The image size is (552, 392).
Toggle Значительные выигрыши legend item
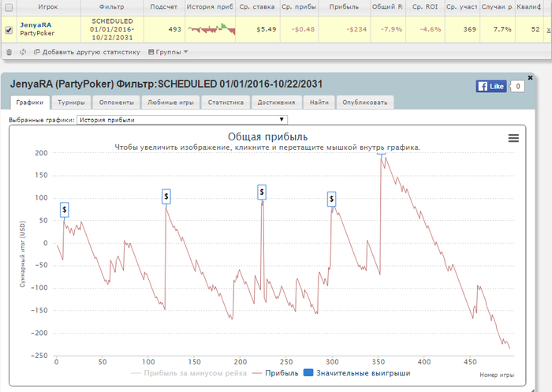pyautogui.click(x=357, y=373)
